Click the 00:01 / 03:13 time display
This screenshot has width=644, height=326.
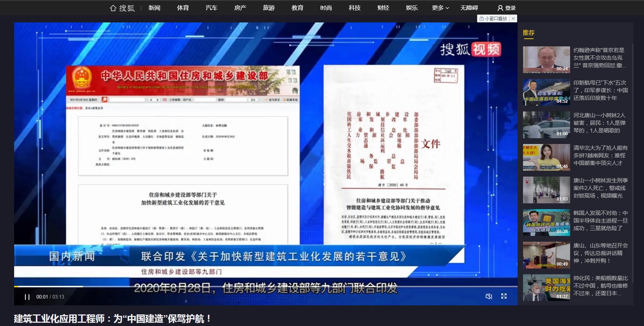(50, 297)
